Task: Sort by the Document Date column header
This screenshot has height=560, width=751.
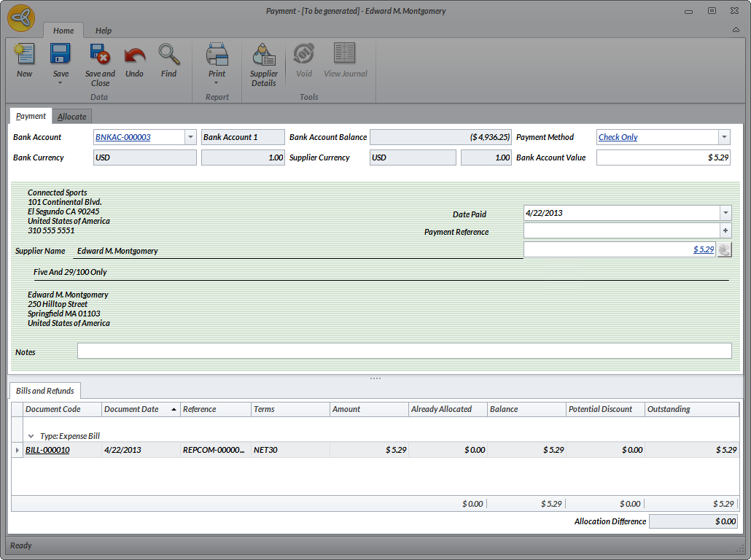Action: coord(132,409)
